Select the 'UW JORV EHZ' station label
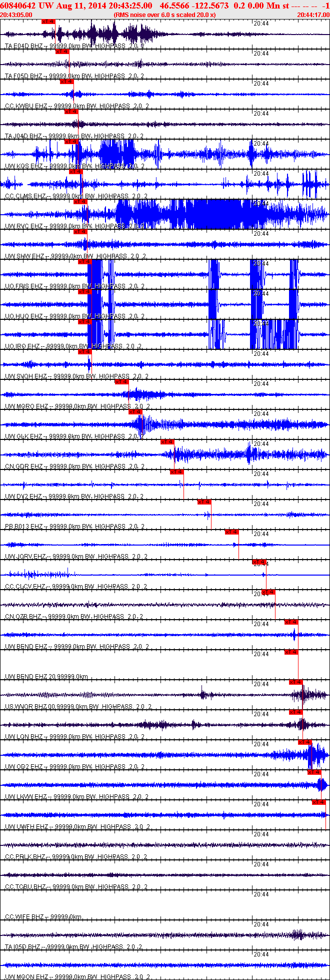 [26, 557]
